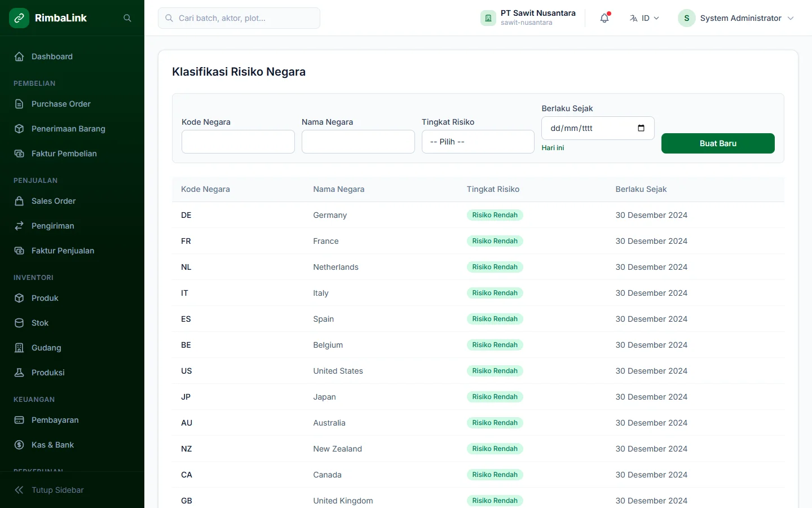
Task: Click the PT Sawit Nusantara building icon
Action: tap(488, 18)
